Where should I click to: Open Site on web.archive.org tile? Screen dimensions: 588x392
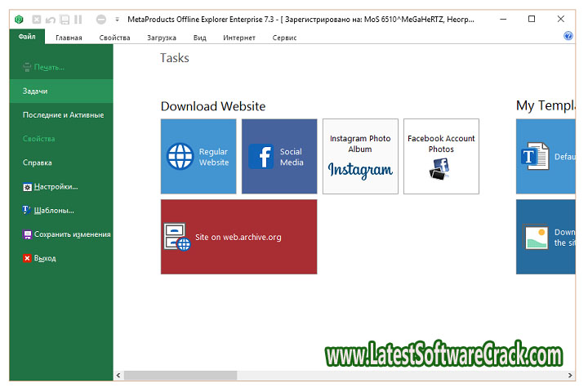point(238,237)
